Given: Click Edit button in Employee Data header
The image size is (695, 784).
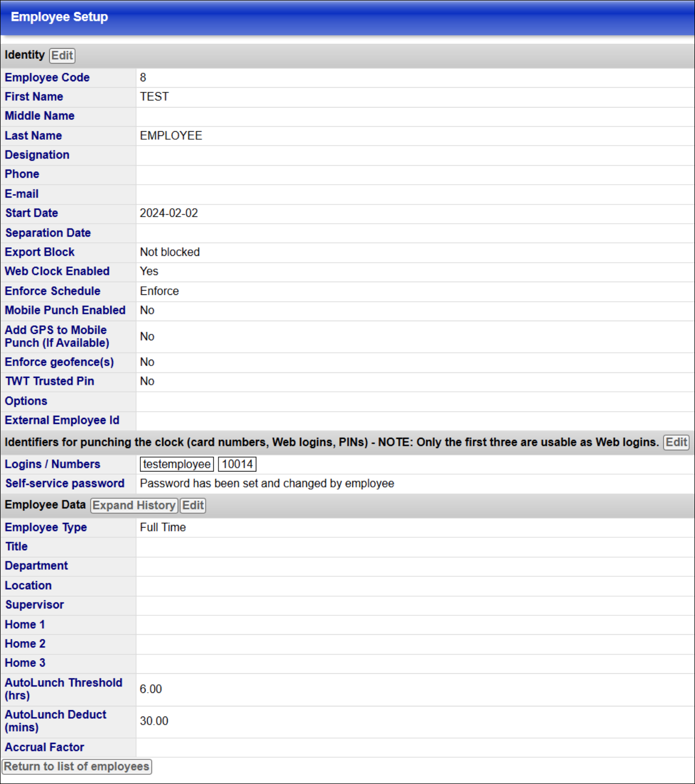Looking at the screenshot, I should pyautogui.click(x=193, y=506).
